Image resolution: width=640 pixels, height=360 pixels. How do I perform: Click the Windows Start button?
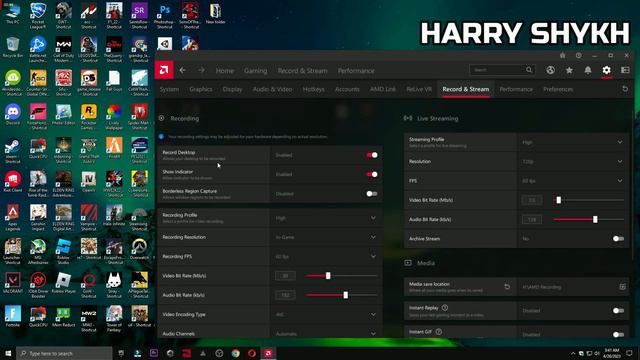(x=8, y=353)
